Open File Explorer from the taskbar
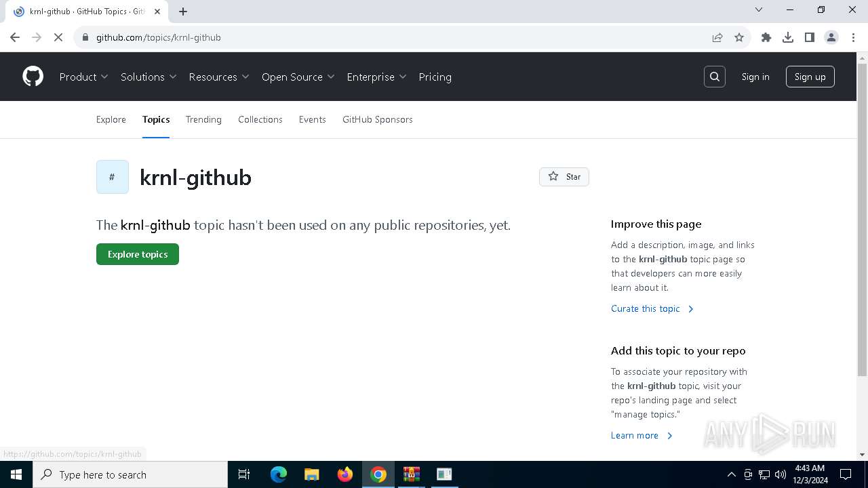The width and height of the screenshot is (868, 488). [312, 474]
